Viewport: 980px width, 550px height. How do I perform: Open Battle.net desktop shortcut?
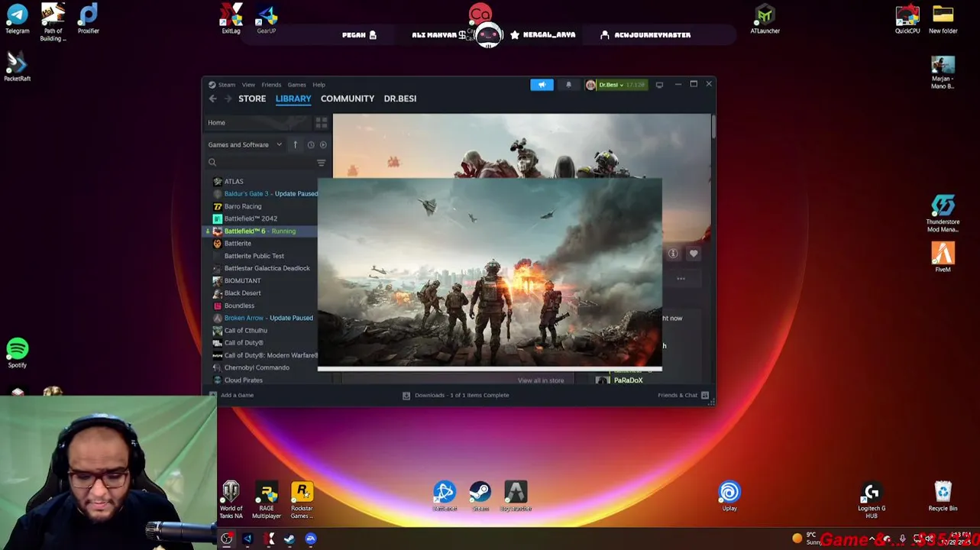[445, 497]
